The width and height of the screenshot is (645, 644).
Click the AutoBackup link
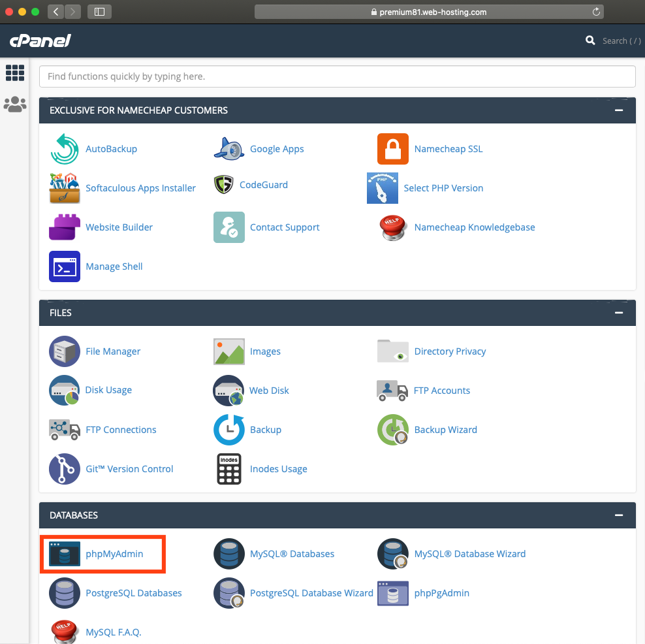[x=111, y=149]
